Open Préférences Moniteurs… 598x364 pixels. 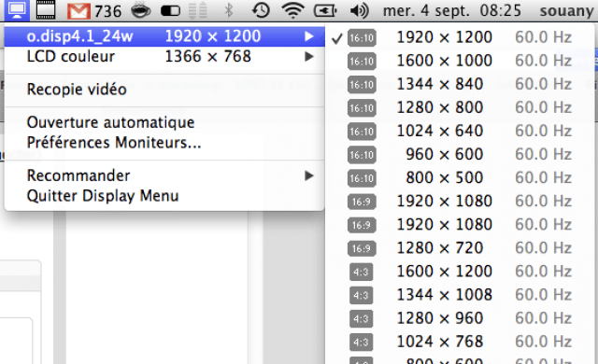click(164, 143)
